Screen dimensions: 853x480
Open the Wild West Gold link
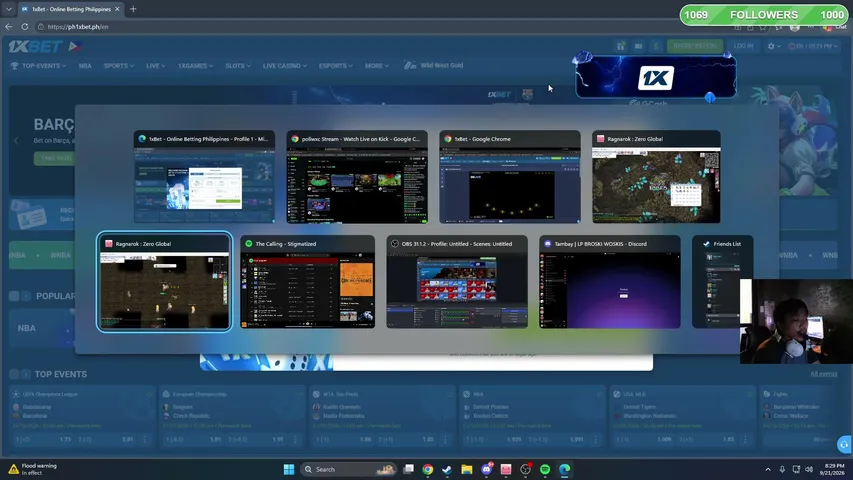(434, 65)
